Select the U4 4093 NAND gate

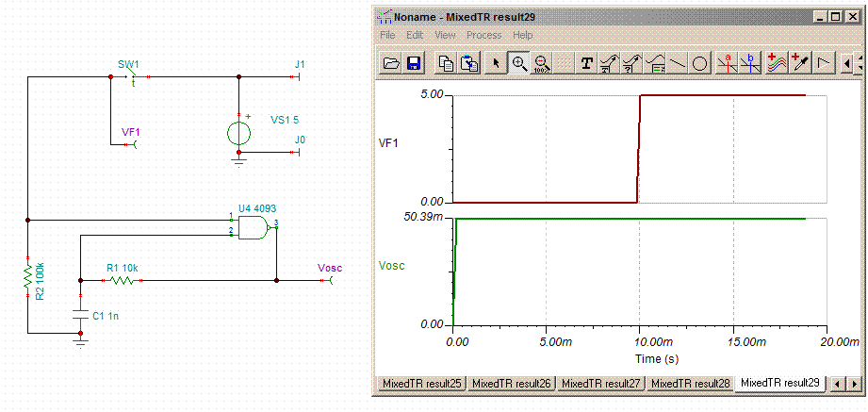click(x=253, y=227)
